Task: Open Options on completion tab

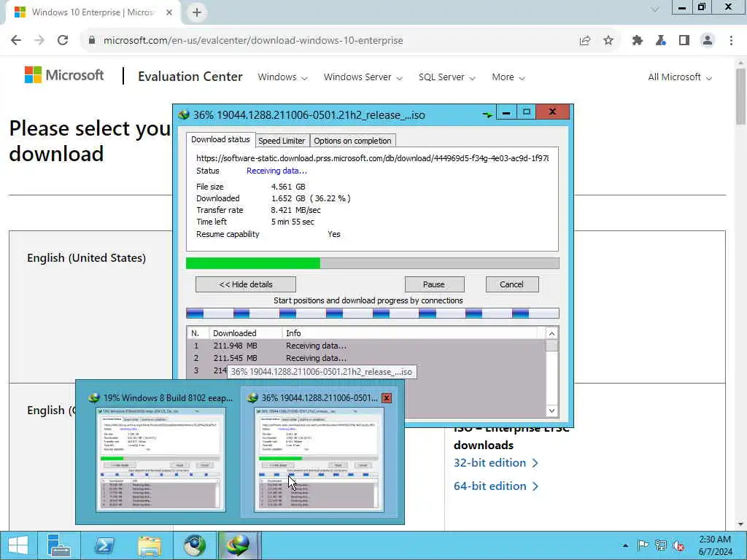Action: point(352,141)
